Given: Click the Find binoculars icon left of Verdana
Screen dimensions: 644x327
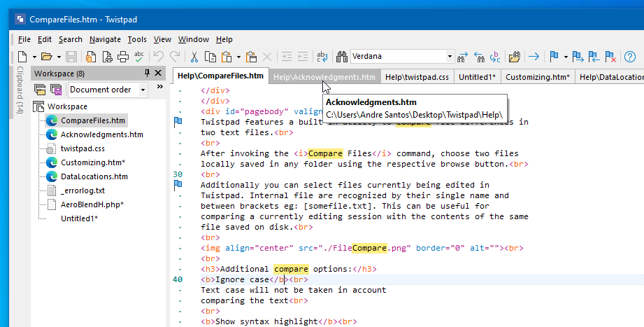Looking at the screenshot, I should [342, 56].
